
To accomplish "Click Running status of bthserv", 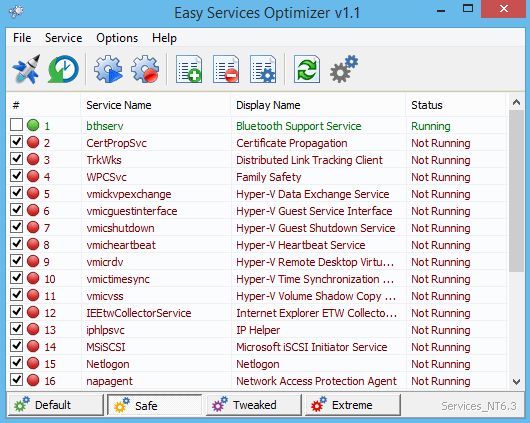I will tap(431, 126).
